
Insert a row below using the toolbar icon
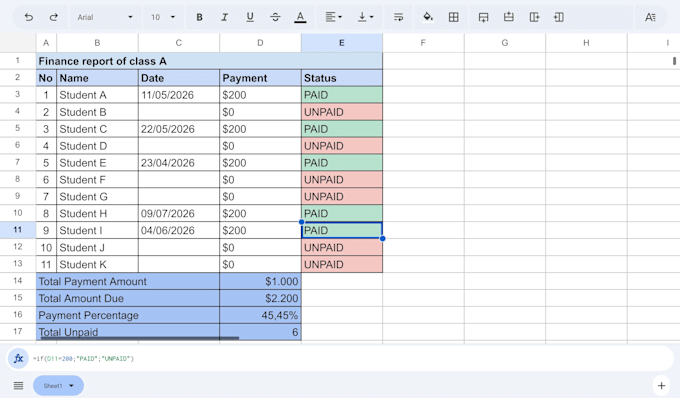pos(483,17)
